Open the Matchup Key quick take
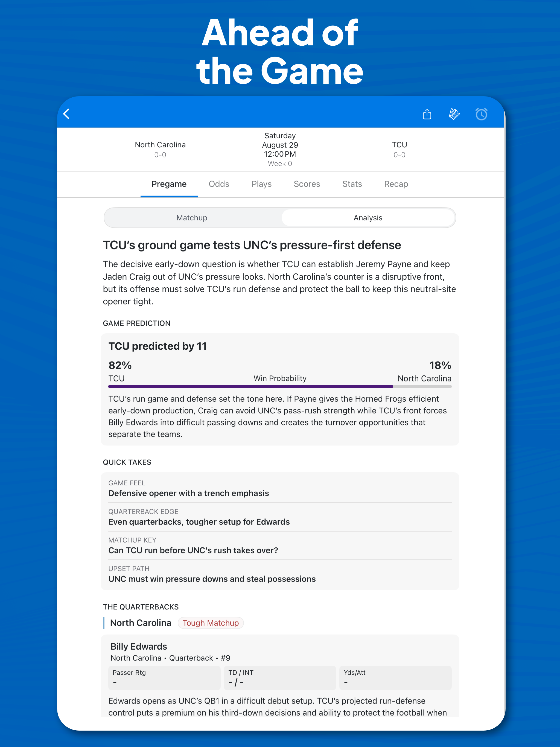 (280, 545)
